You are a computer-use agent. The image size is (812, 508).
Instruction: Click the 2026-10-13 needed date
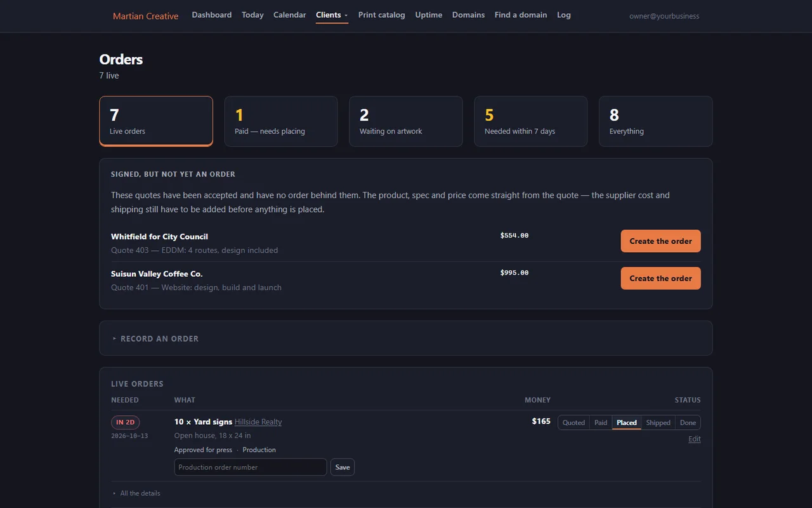pos(129,436)
